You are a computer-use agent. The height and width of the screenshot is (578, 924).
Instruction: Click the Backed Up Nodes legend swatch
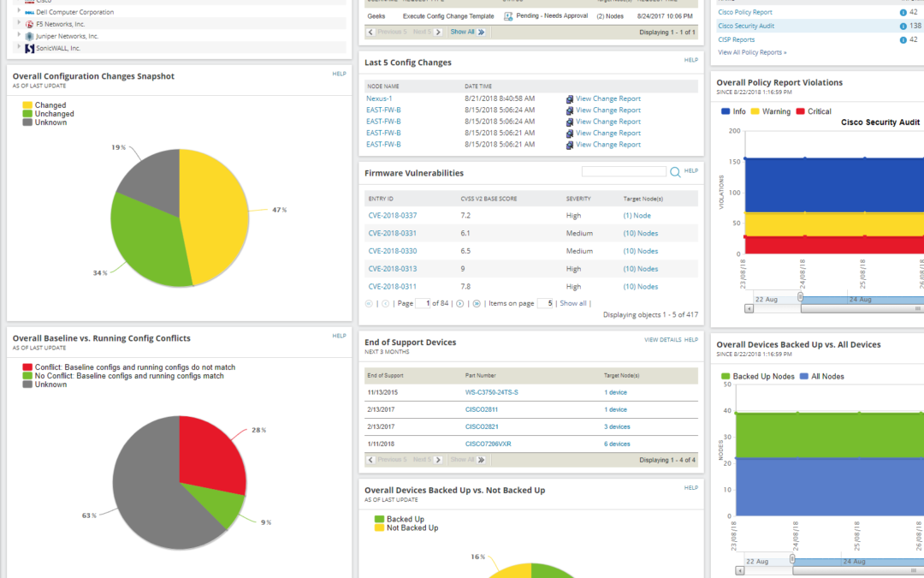tap(726, 376)
